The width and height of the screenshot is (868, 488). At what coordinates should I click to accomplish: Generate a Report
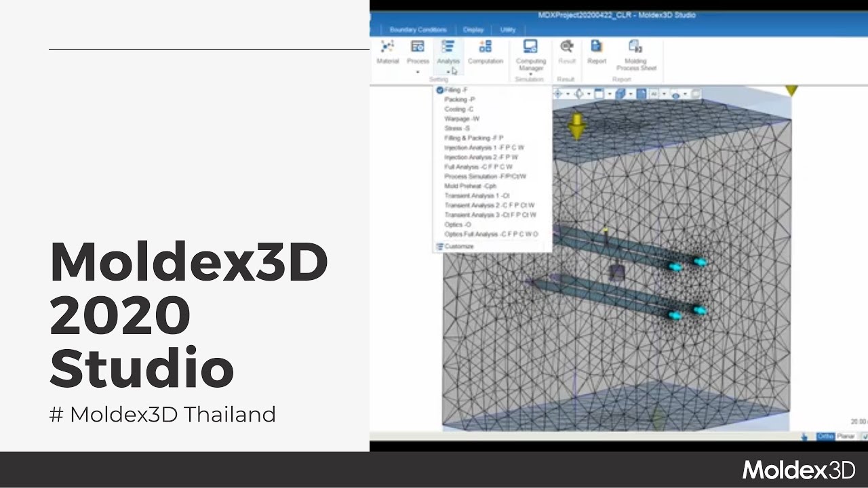[x=597, y=52]
